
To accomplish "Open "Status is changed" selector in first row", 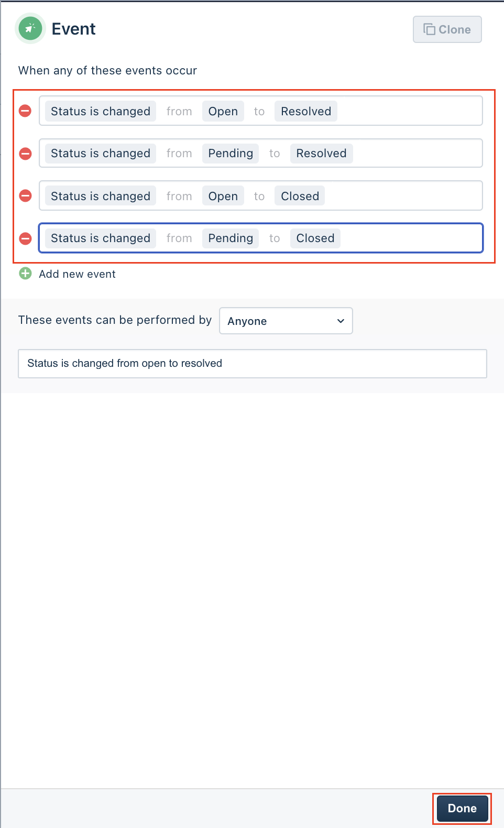I will click(x=100, y=111).
